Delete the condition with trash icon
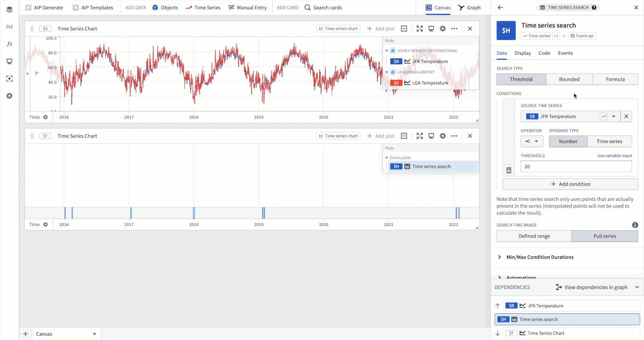 click(509, 170)
